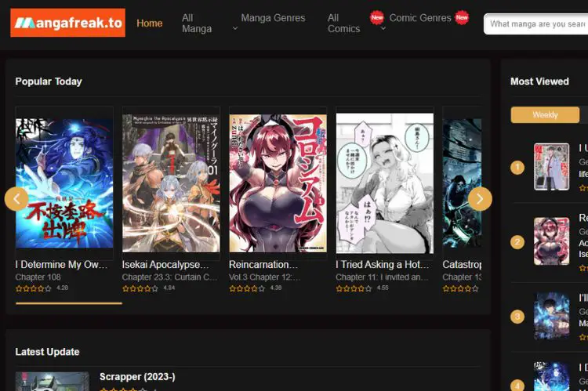The height and width of the screenshot is (391, 588).
Task: Click rank 3 badge in Most Viewed
Action: click(x=517, y=317)
